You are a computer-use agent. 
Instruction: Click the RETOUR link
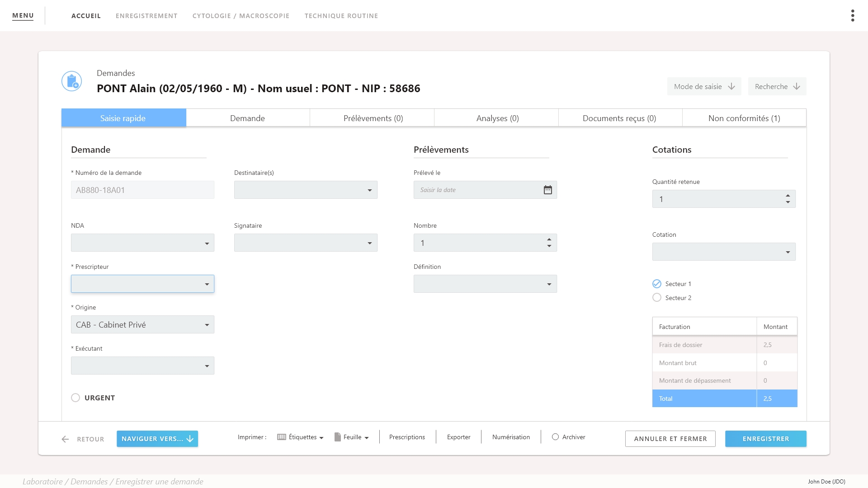90,439
